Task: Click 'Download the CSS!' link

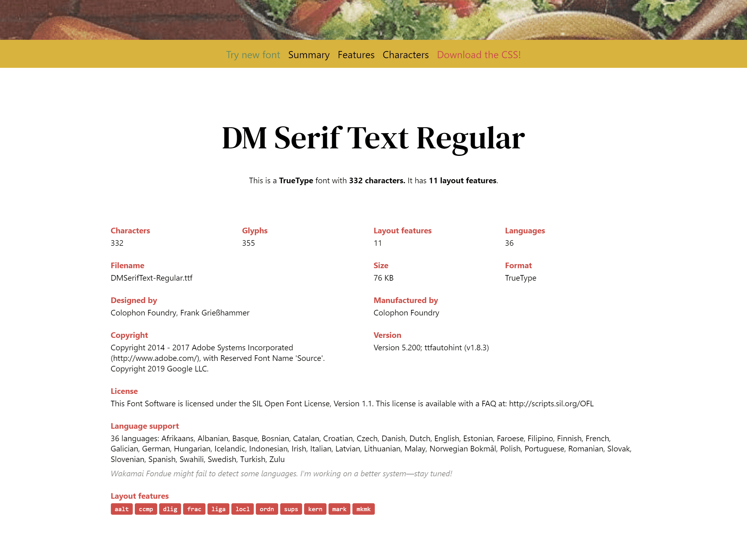Action: coord(478,54)
